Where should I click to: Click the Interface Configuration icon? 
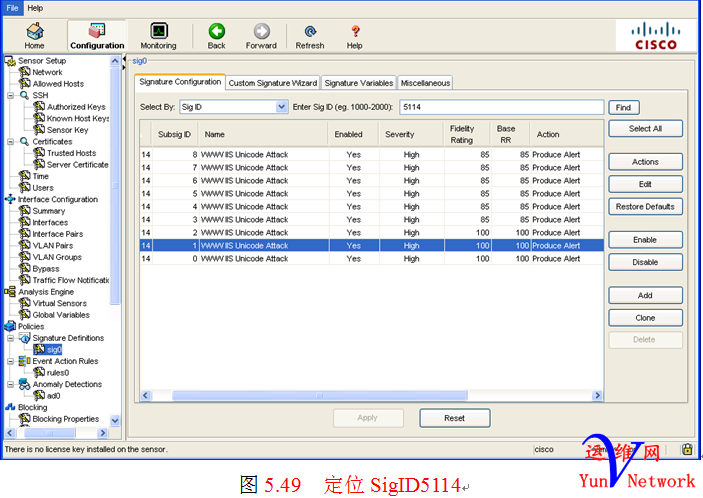point(10,199)
